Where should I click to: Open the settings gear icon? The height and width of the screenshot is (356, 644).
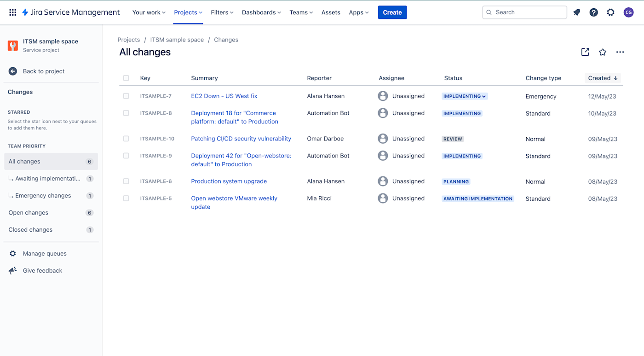pos(610,12)
